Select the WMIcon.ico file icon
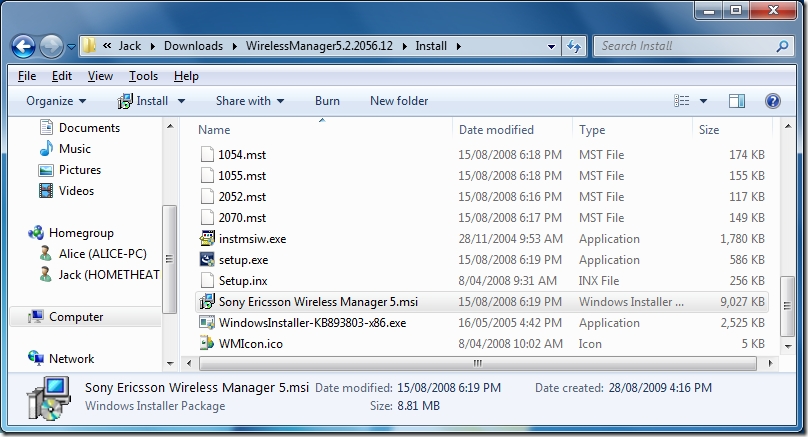 [207, 344]
